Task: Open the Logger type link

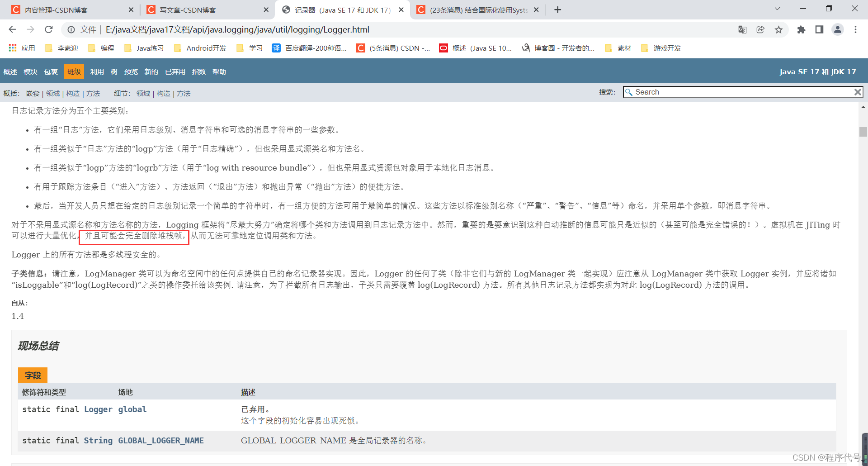Action: coord(98,409)
